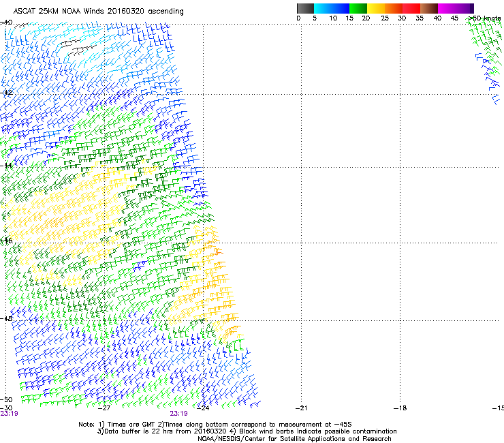Click the '23:19' time below longitude -30
This screenshot has height=443, width=504.
pyautogui.click(x=9, y=414)
